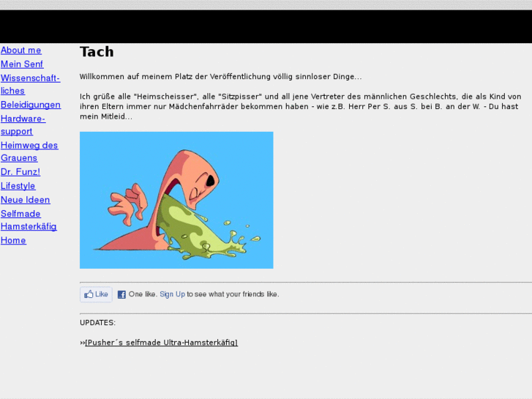Click the cartoon vomiting character image
The image size is (532, 399).
click(x=176, y=201)
